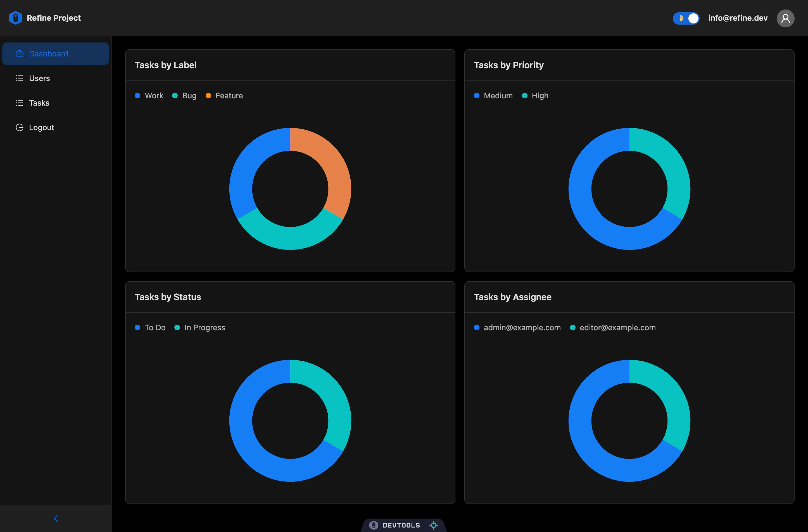Toggle the dark mode switch

click(x=686, y=18)
